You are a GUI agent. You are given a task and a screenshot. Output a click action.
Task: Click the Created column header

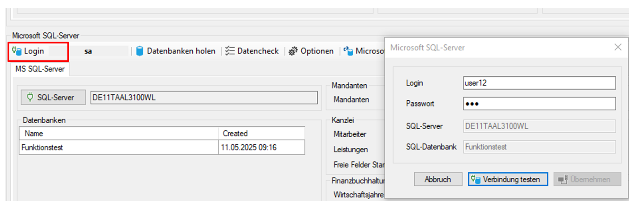point(262,133)
